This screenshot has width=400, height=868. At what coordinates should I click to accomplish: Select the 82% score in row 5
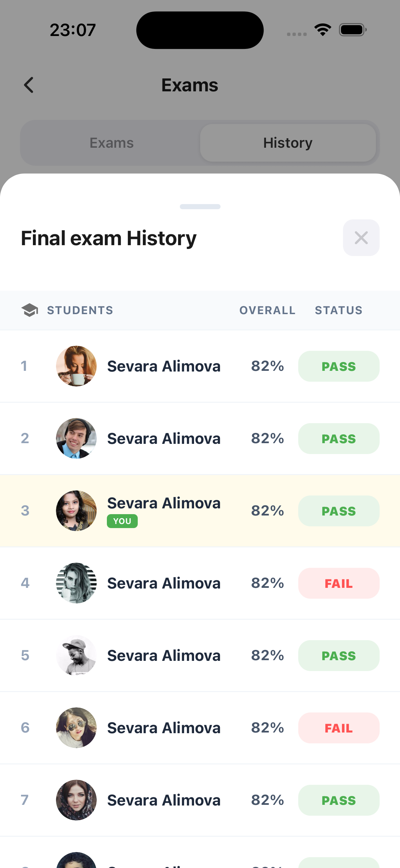(x=267, y=655)
